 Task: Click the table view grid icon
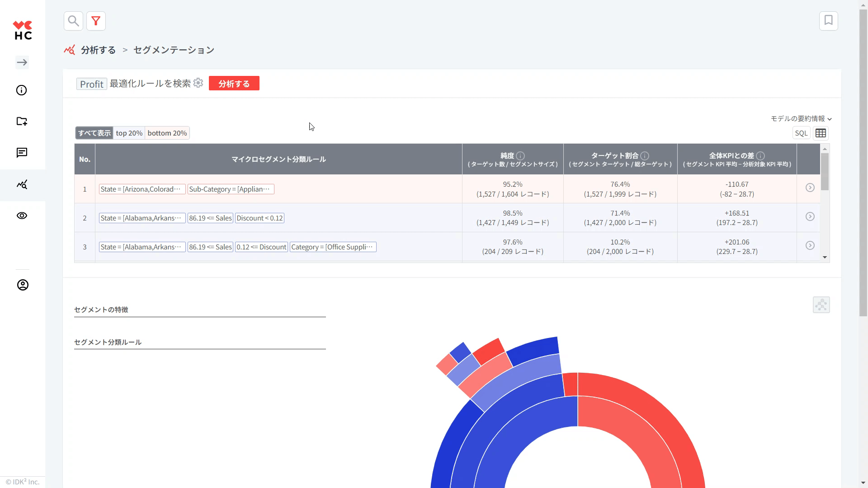821,133
